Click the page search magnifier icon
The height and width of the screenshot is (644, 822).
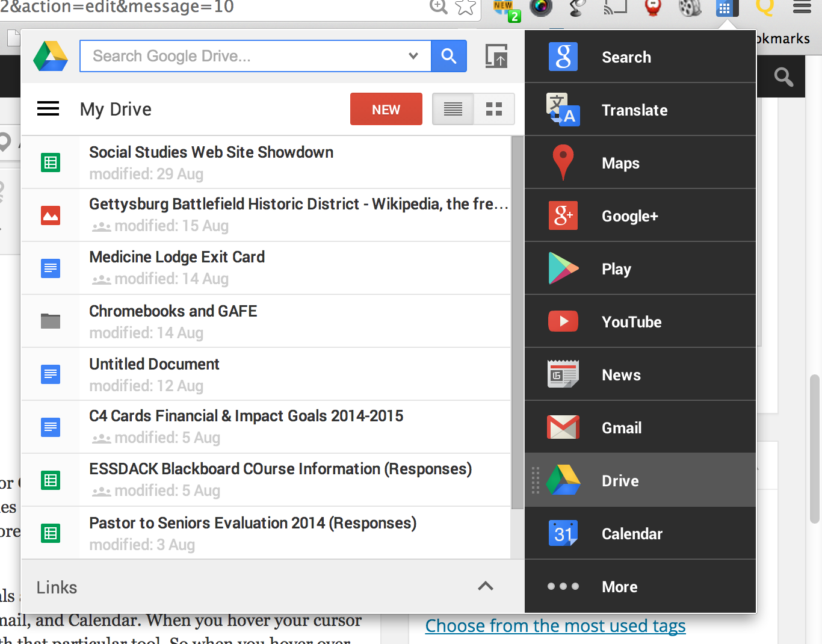click(x=783, y=76)
